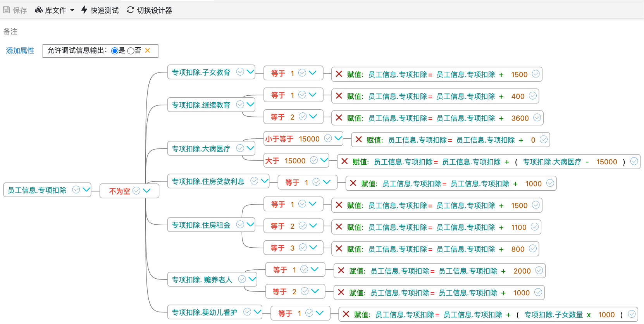Viewport: 644px width, 324px height.
Task: Click the 添加属性 link
Action: tap(20, 51)
